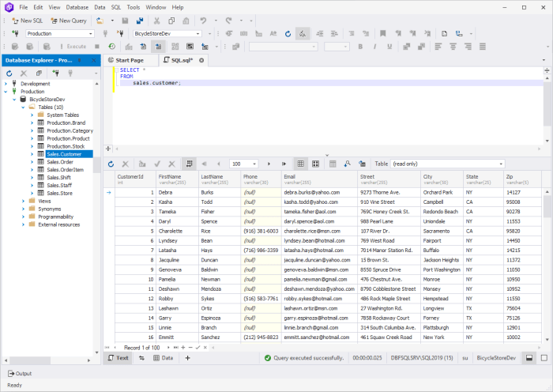The height and width of the screenshot is (392, 553).
Task: Open the SQL menu
Action: click(115, 7)
